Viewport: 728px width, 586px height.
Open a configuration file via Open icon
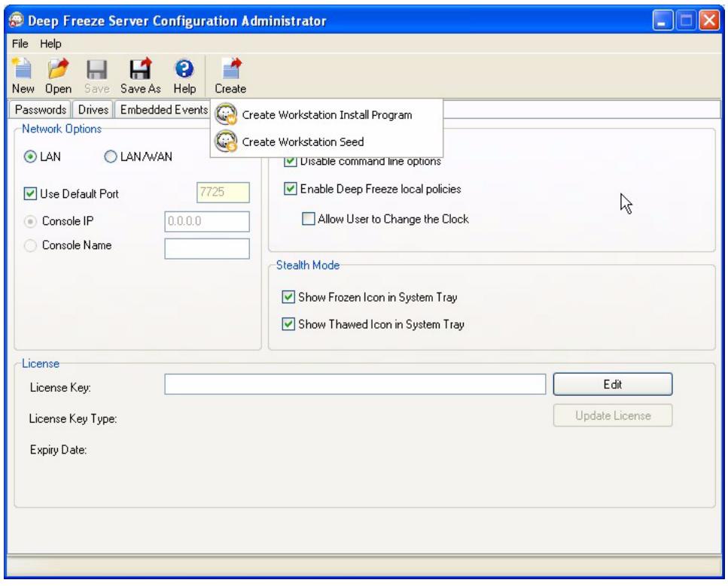click(x=58, y=68)
